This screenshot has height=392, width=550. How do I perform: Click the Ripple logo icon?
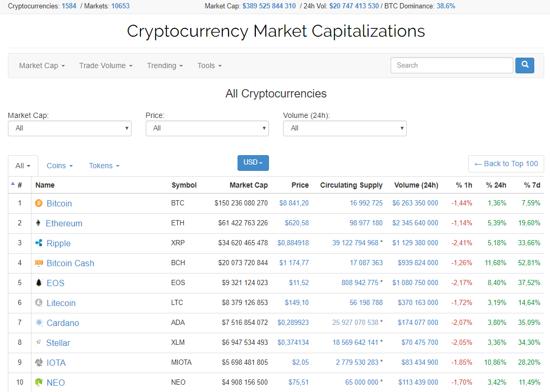pyautogui.click(x=39, y=243)
